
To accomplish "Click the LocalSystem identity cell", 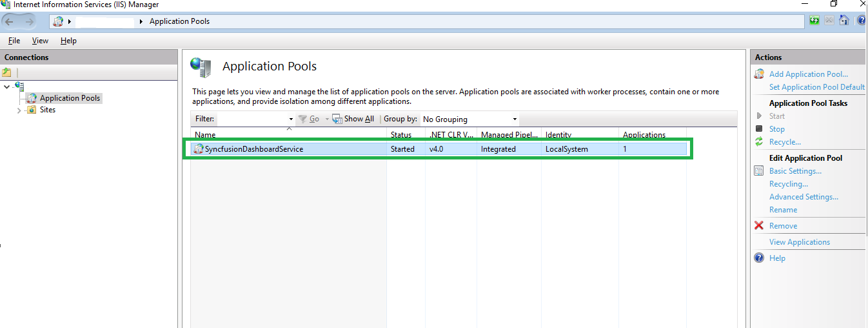I will point(567,149).
